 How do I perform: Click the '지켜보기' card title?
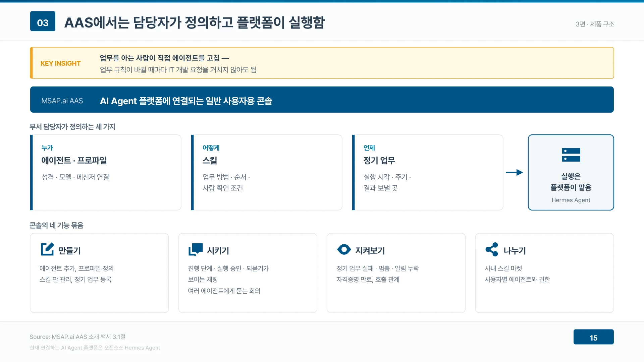pos(370,250)
